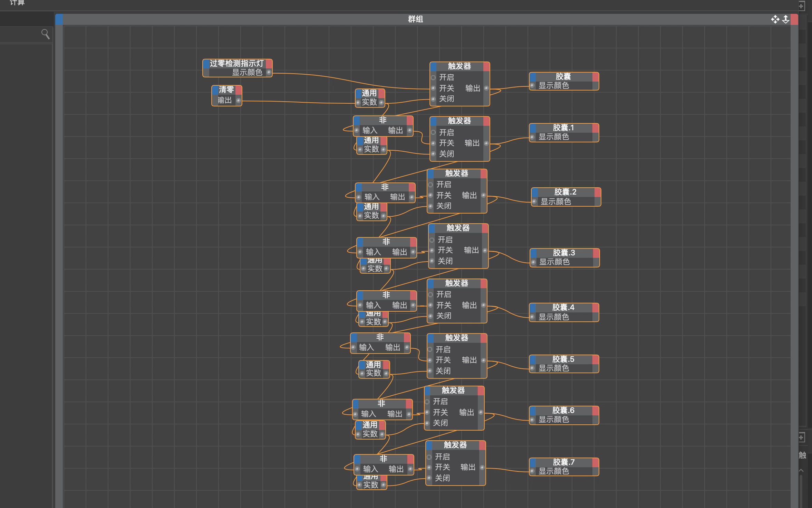This screenshot has width=812, height=508.
Task: Select the 胶囊.5 node title
Action: tap(563, 359)
